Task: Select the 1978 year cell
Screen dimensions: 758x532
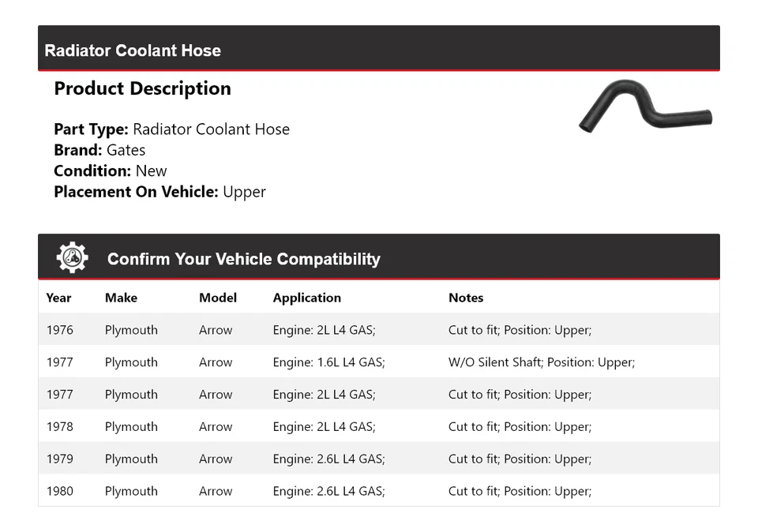Action: tap(59, 427)
